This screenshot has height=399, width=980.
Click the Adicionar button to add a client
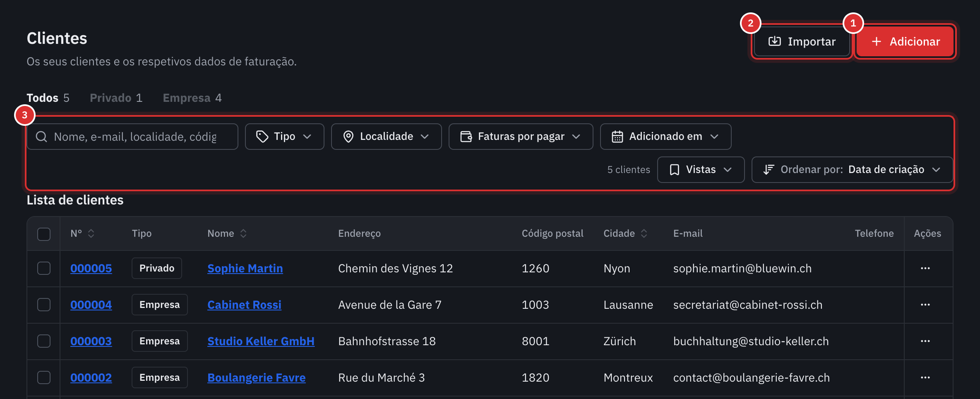pos(905,41)
